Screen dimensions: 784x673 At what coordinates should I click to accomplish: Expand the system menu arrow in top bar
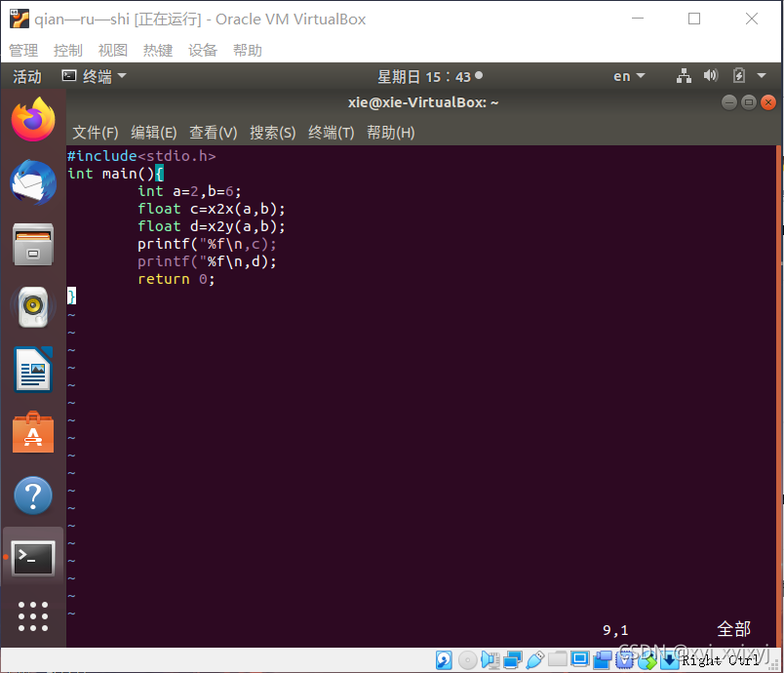point(762,76)
